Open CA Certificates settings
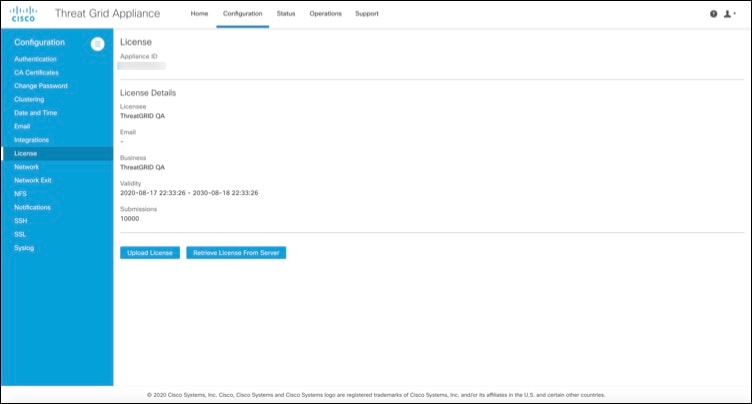 [36, 72]
